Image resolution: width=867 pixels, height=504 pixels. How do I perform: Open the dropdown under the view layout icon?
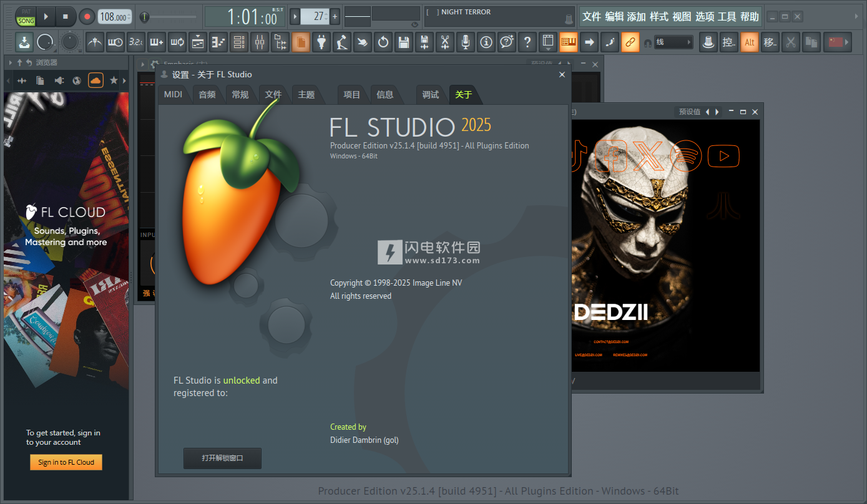click(x=547, y=49)
